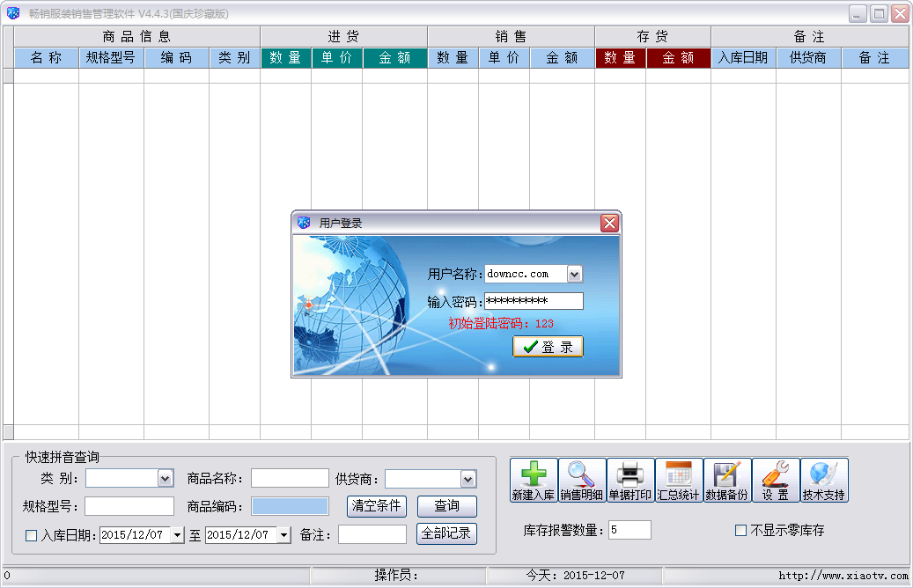The image size is (913, 588).
Task: Open the 设置 settings panel
Action: 777,480
